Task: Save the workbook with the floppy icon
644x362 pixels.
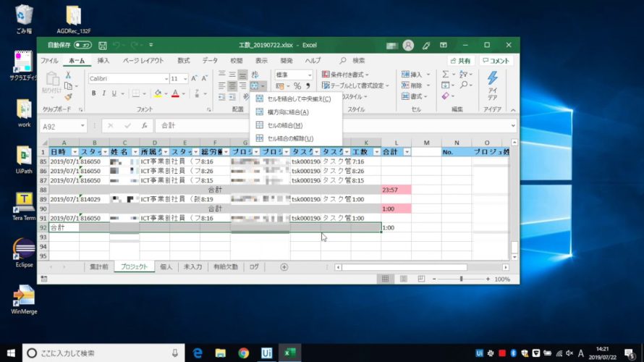Action: (103, 45)
